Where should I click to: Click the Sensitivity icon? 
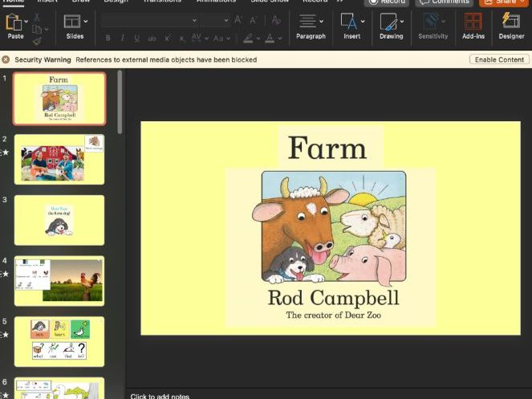(x=431, y=22)
